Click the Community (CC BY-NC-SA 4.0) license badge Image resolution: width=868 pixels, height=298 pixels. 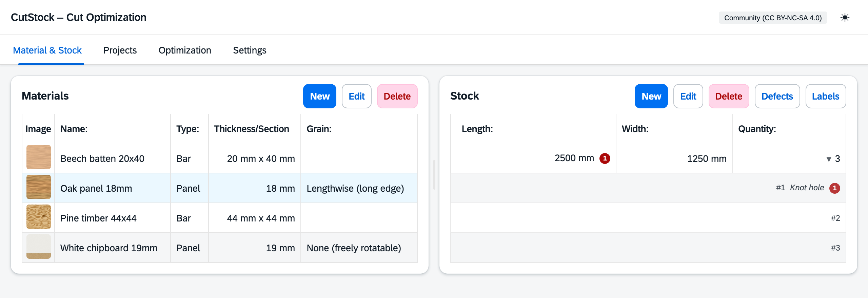(773, 18)
